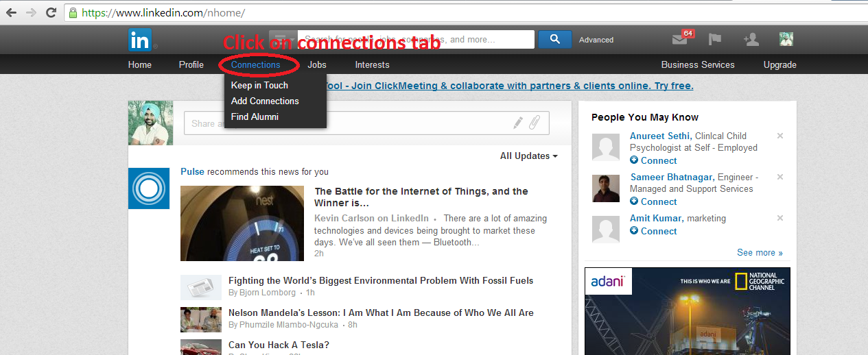Click "By Phumzile Mlambo-Ngcuka" author text
The image size is (868, 355).
coord(283,325)
